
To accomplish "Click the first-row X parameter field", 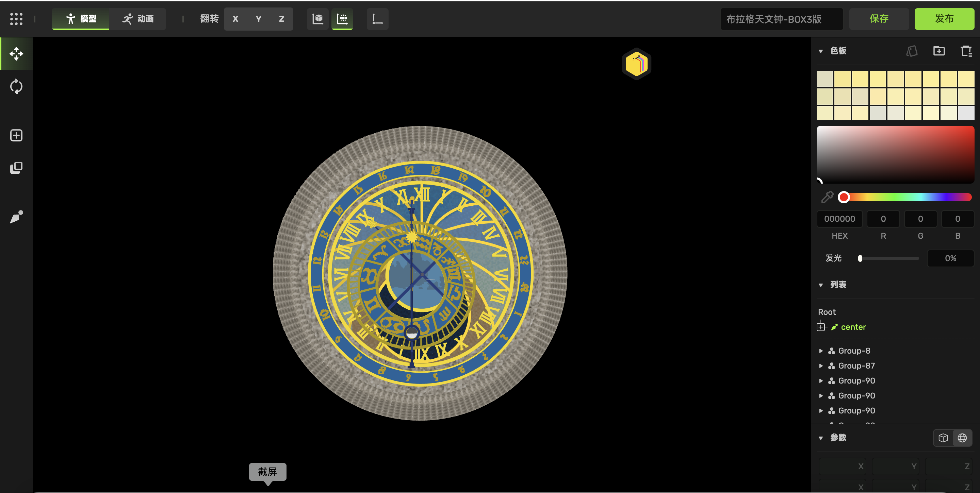I will click(842, 466).
